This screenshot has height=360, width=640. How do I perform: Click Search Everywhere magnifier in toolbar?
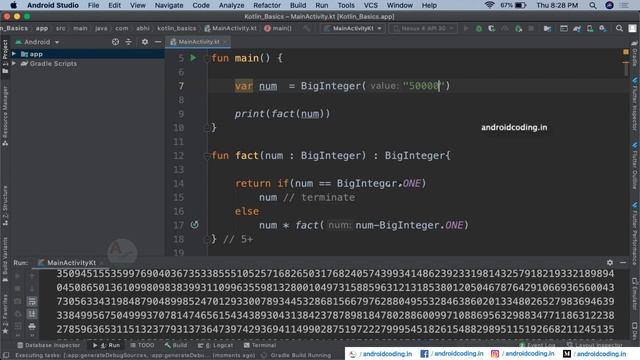pyautogui.click(x=619, y=28)
